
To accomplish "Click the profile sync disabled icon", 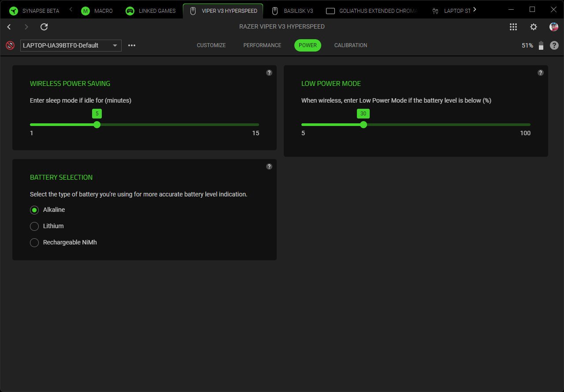I will (10, 45).
